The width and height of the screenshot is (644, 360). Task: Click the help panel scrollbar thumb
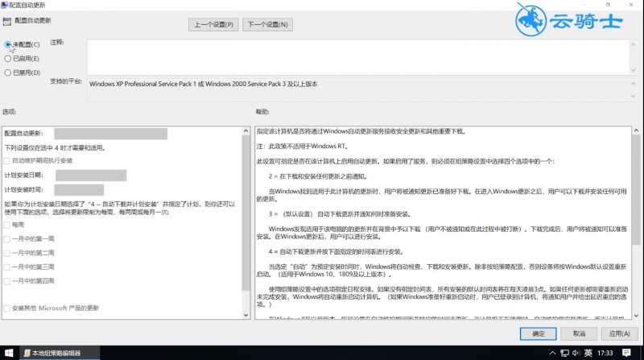(636, 190)
